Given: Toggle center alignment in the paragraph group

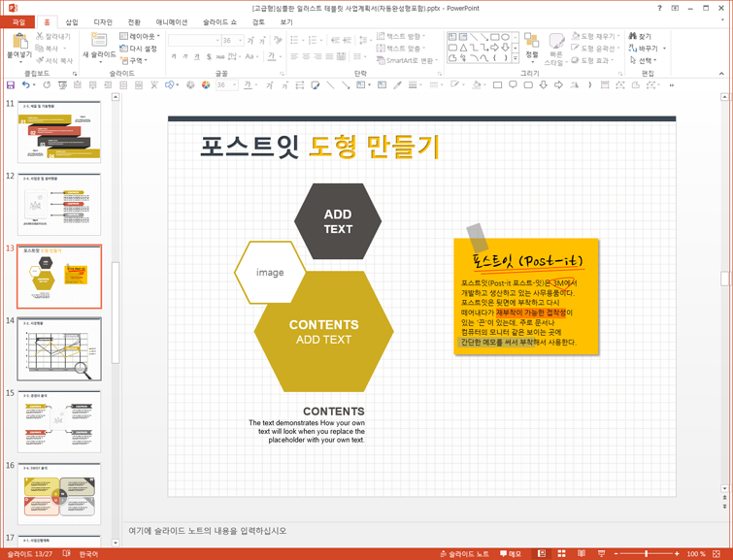Looking at the screenshot, I should 306,56.
